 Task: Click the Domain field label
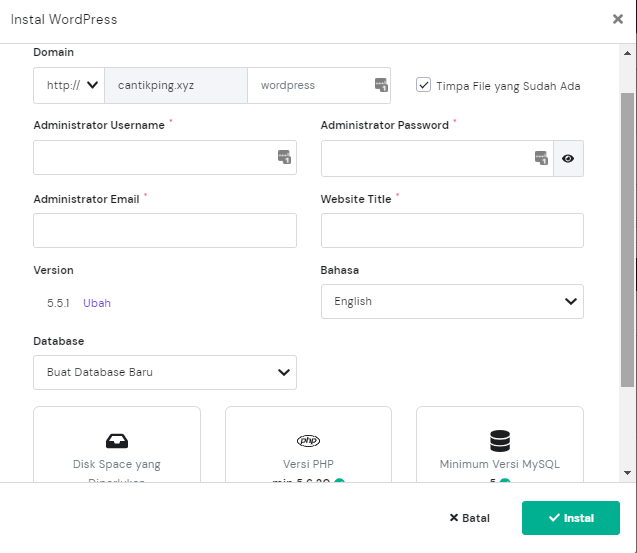54,52
